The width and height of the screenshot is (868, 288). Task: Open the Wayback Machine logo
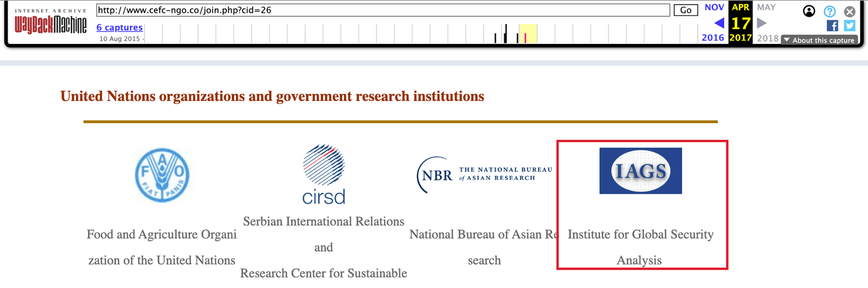[50, 22]
